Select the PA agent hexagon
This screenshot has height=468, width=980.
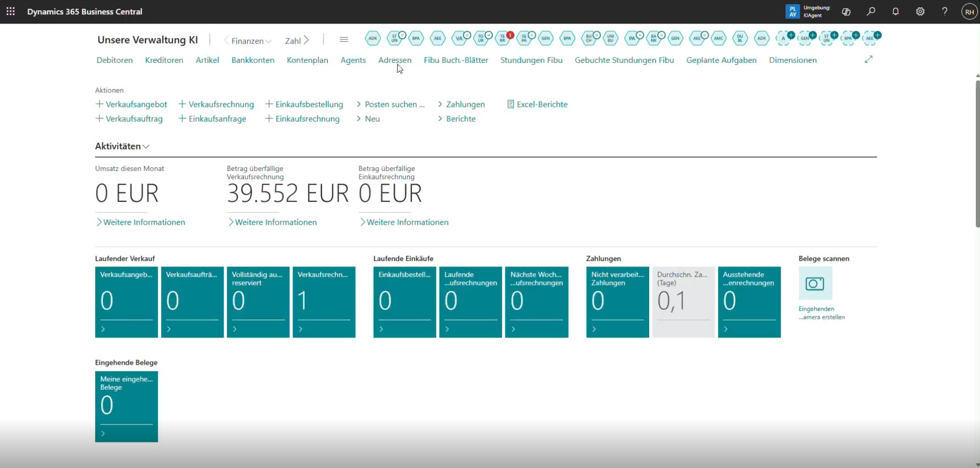[x=633, y=38]
